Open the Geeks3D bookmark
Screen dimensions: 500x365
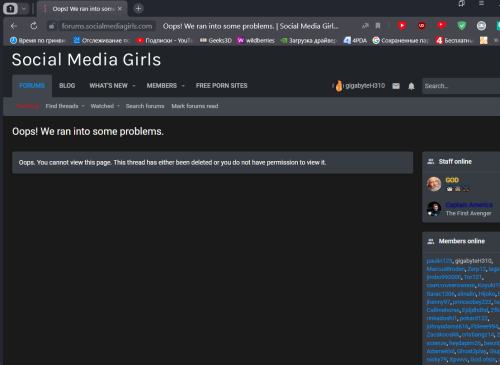point(215,40)
